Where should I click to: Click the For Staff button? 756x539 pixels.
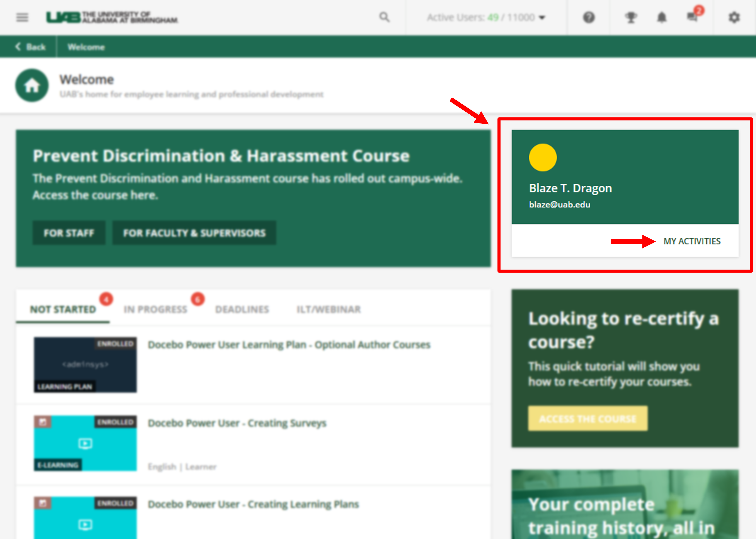(x=69, y=233)
